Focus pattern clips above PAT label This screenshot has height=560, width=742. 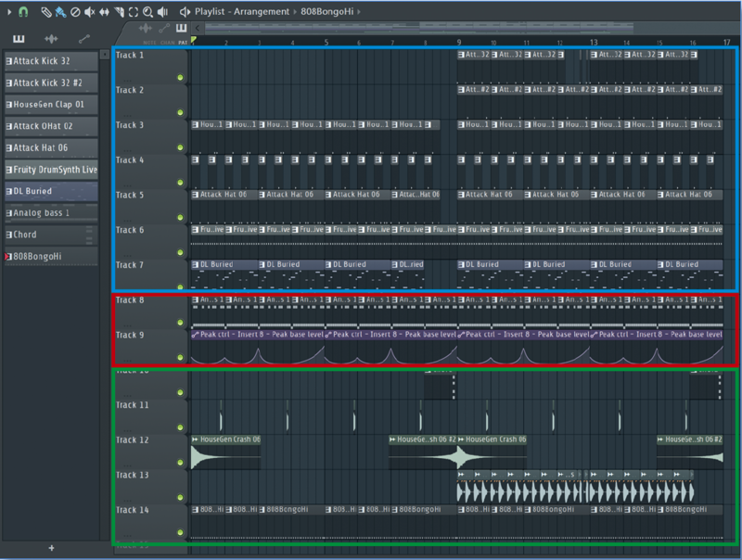(x=181, y=29)
